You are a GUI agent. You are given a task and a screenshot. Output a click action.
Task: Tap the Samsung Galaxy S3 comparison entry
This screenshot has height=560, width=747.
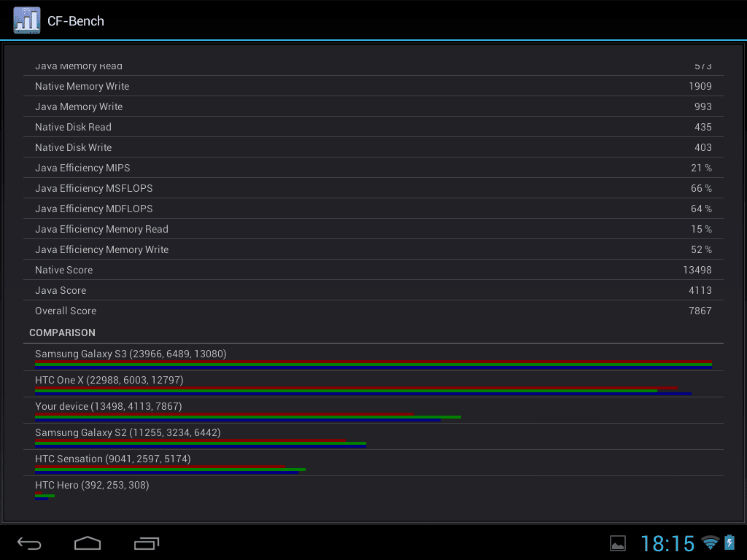[373, 357]
